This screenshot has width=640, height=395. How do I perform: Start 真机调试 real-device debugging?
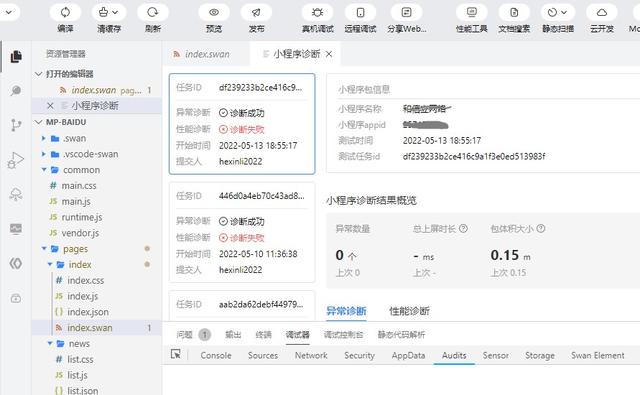coord(318,12)
